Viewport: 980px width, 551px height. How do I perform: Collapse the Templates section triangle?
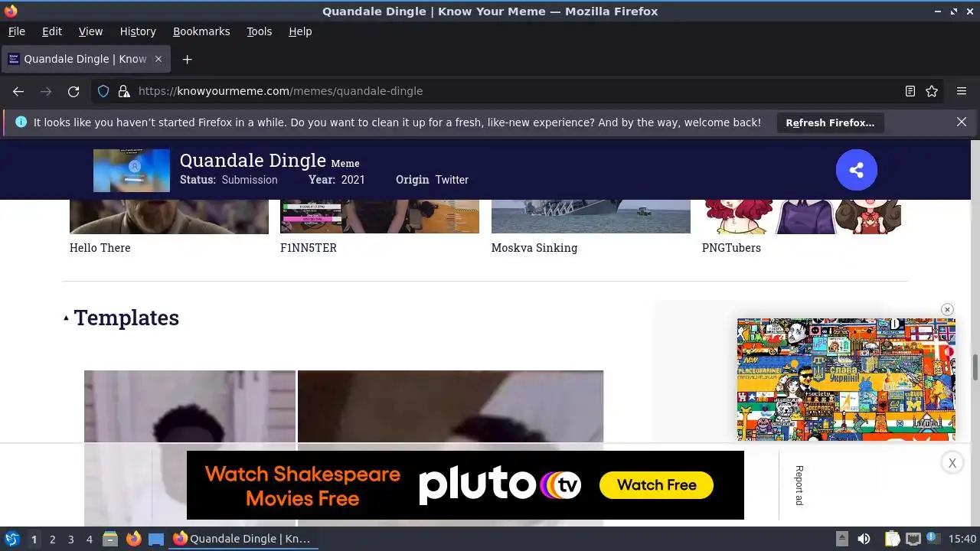point(66,318)
